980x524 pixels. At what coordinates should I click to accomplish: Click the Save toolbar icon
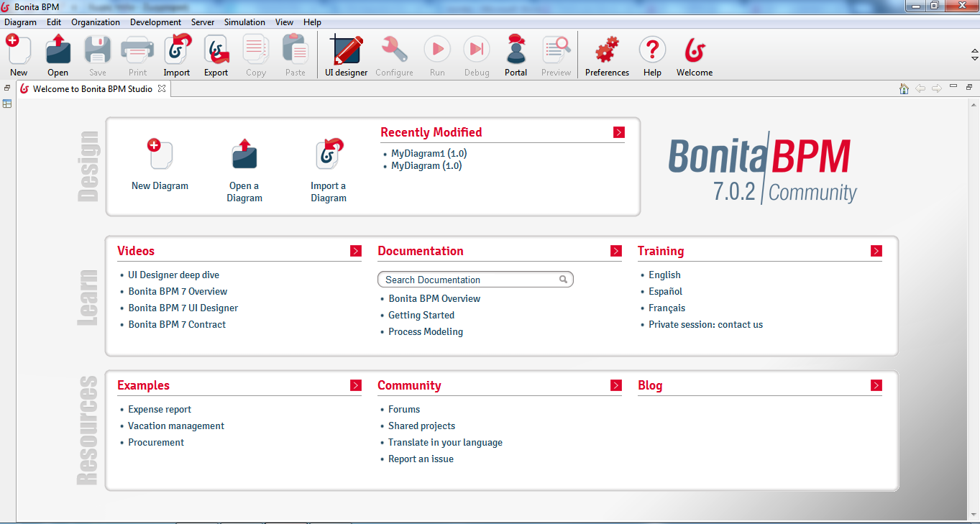98,50
